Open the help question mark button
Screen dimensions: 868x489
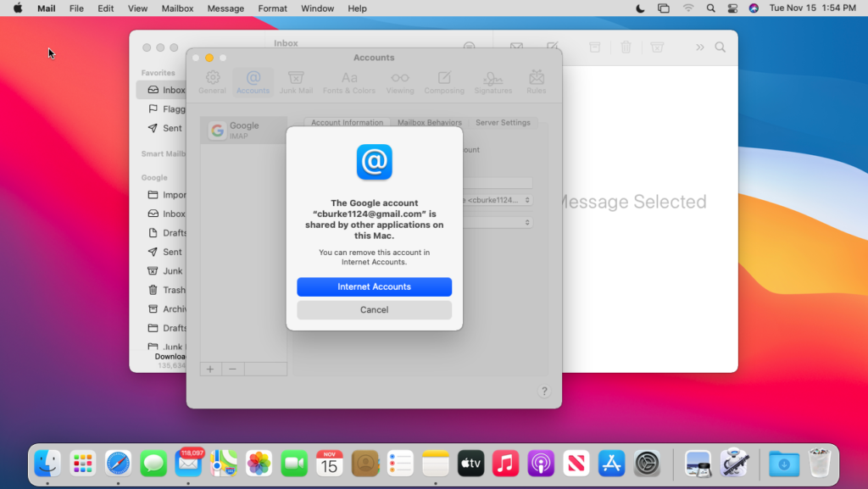[544, 391]
